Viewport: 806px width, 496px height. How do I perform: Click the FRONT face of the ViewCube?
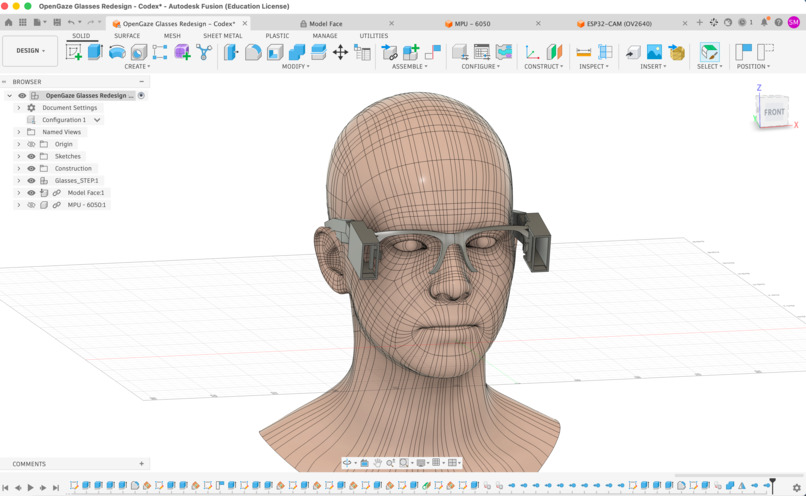tap(774, 112)
